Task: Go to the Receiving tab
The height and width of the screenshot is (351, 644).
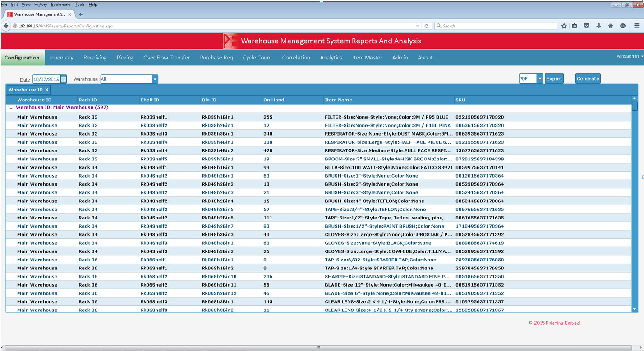Action: point(95,58)
